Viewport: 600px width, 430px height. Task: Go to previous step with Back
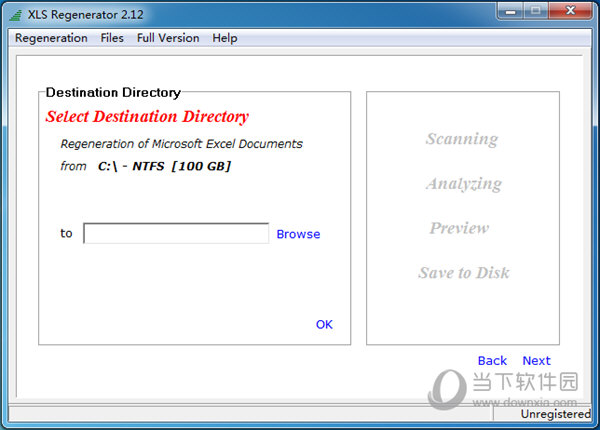coord(492,361)
